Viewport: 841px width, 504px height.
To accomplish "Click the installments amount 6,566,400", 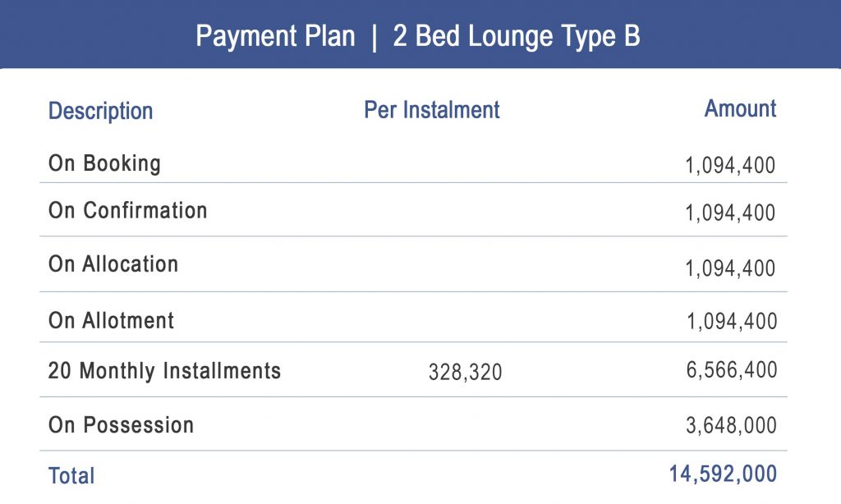I will tap(732, 370).
